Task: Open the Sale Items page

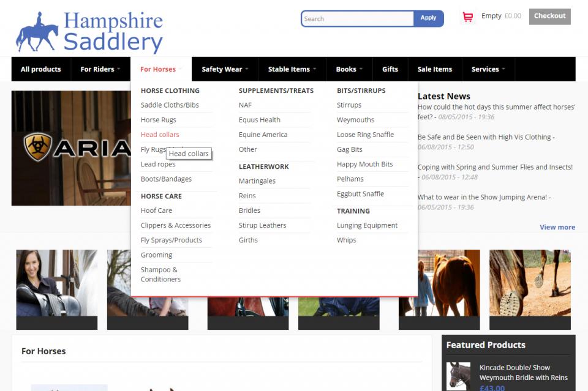Action: pyautogui.click(x=434, y=69)
